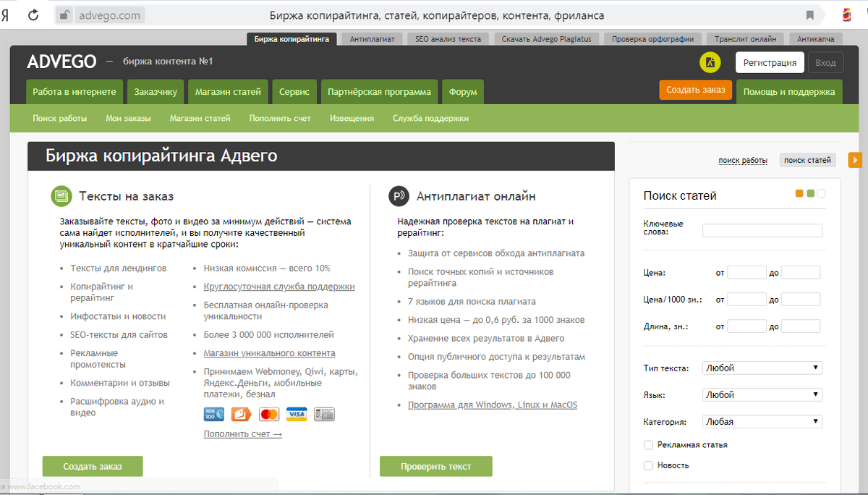Click the yellow circular language icon in the header
The width and height of the screenshot is (868, 495).
tap(710, 63)
